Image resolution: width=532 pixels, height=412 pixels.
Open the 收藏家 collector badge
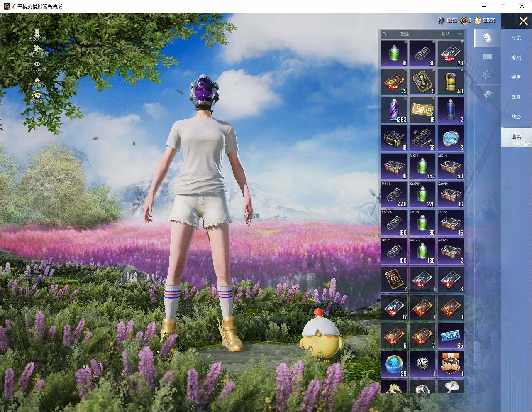click(37, 97)
